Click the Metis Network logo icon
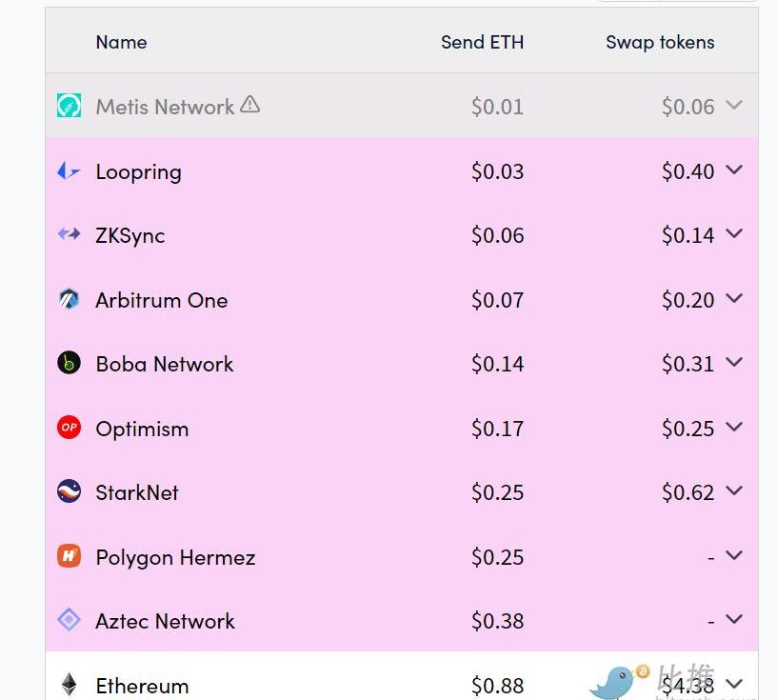 69,105
